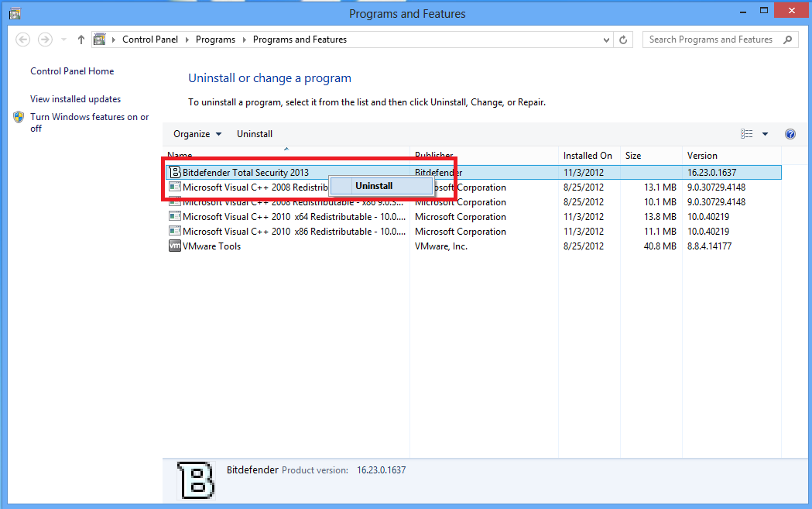Click the shield icon beside Windows features
The image size is (812, 509).
tap(19, 117)
